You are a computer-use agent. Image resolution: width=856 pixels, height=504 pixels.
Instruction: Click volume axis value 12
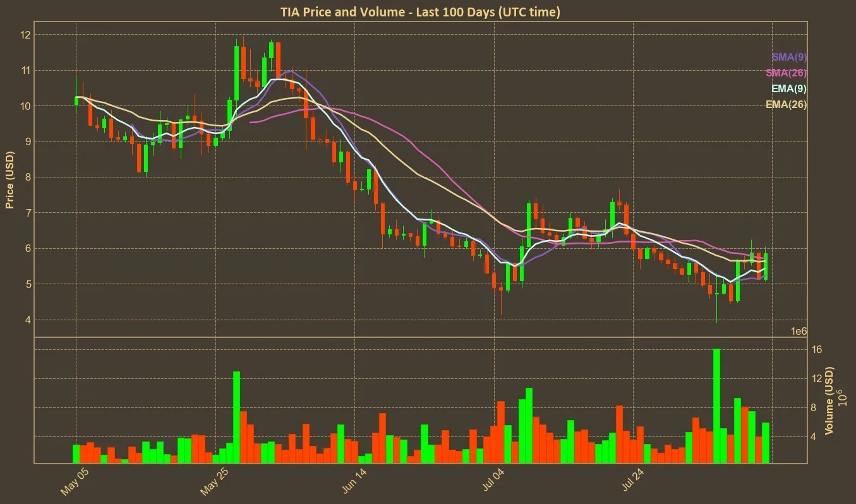[818, 378]
